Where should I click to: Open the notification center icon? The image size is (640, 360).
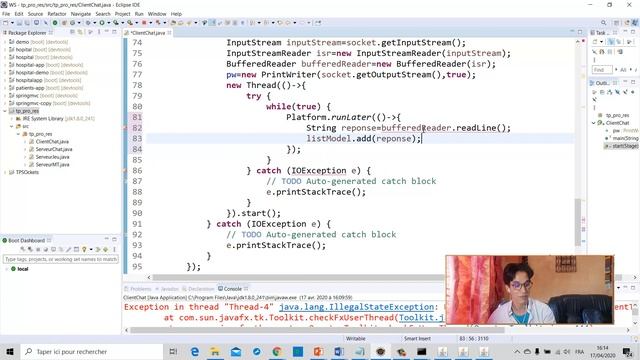pyautogui.click(x=627, y=351)
